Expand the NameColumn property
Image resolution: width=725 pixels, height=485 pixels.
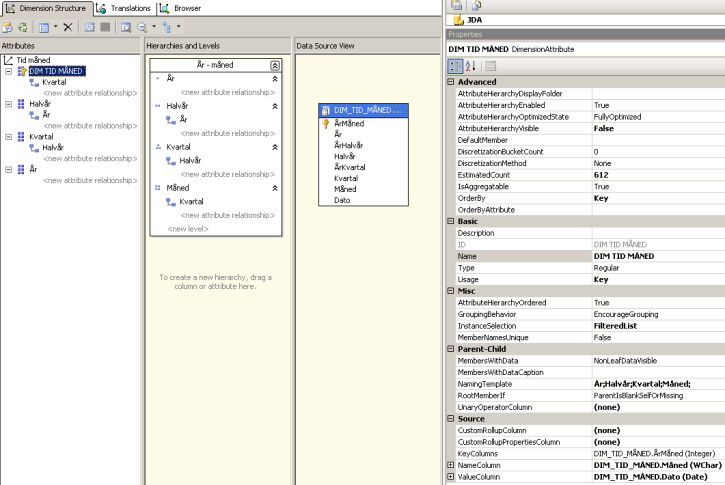[x=451, y=465]
